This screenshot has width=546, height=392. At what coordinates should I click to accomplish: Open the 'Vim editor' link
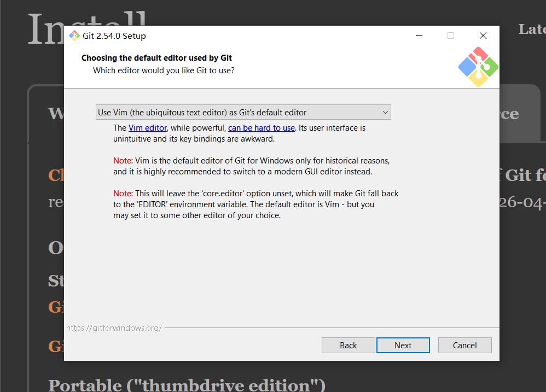[x=148, y=128]
